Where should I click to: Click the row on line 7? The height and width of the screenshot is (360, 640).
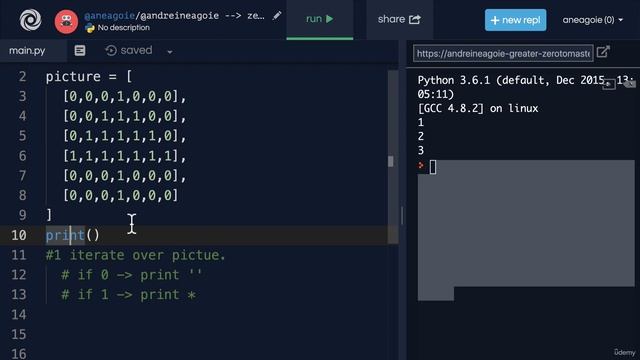tap(124, 176)
